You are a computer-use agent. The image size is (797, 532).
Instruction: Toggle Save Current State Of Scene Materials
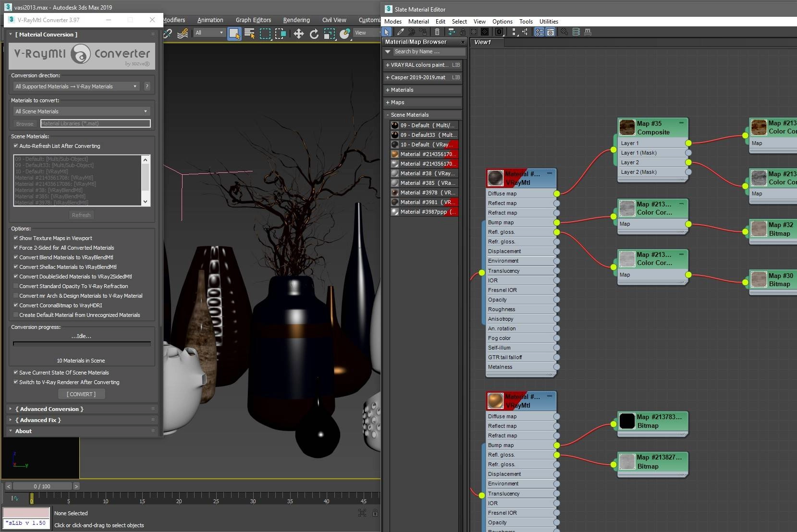point(16,372)
